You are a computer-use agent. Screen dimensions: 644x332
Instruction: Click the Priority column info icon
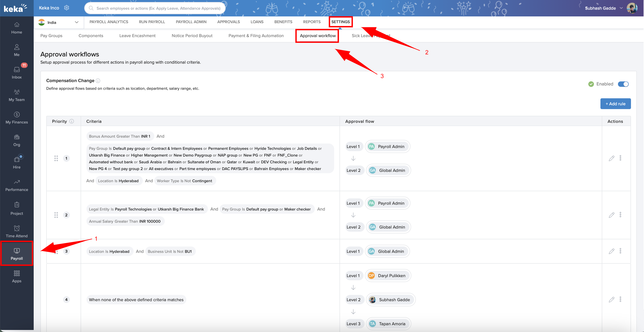coord(71,121)
